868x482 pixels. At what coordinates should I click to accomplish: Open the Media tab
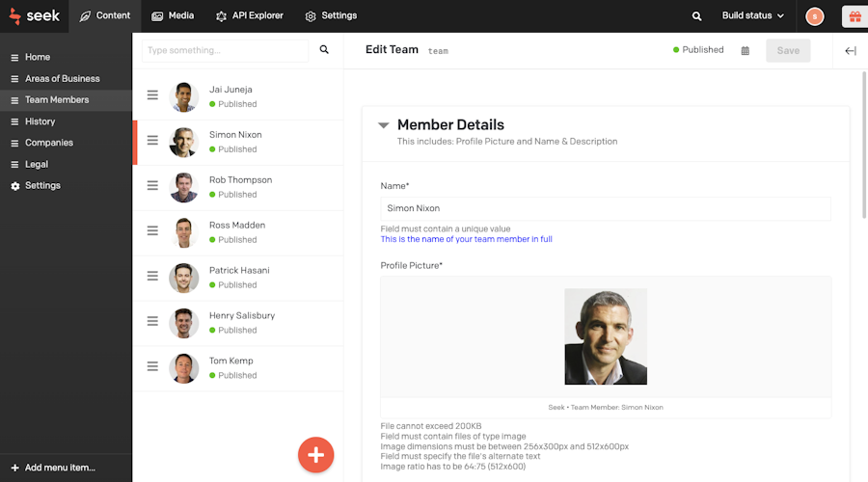click(x=173, y=15)
